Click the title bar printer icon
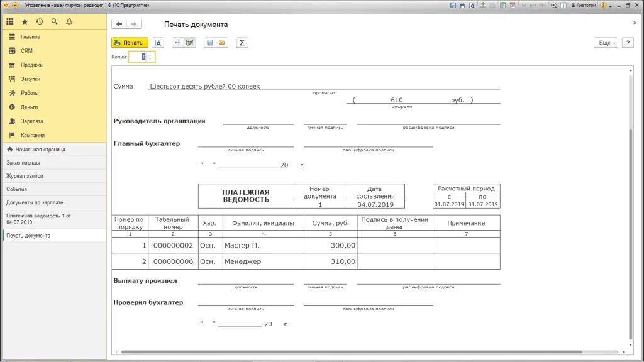The image size is (644, 362). (x=462, y=5)
